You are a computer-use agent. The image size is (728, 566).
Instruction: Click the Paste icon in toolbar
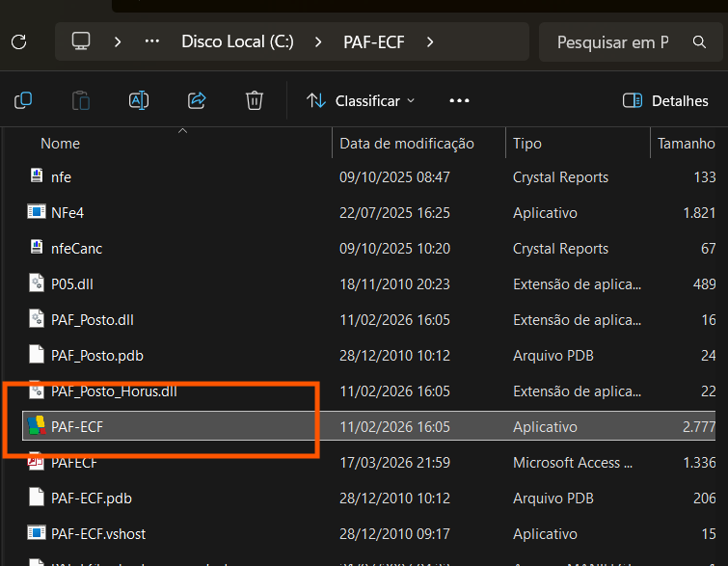click(x=81, y=100)
